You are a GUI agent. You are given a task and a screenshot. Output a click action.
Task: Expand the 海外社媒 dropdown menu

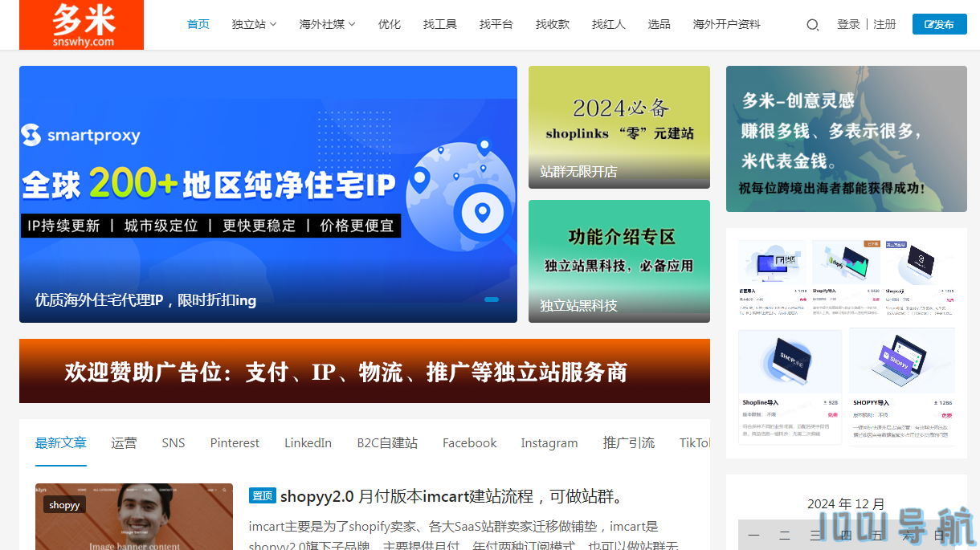327,24
